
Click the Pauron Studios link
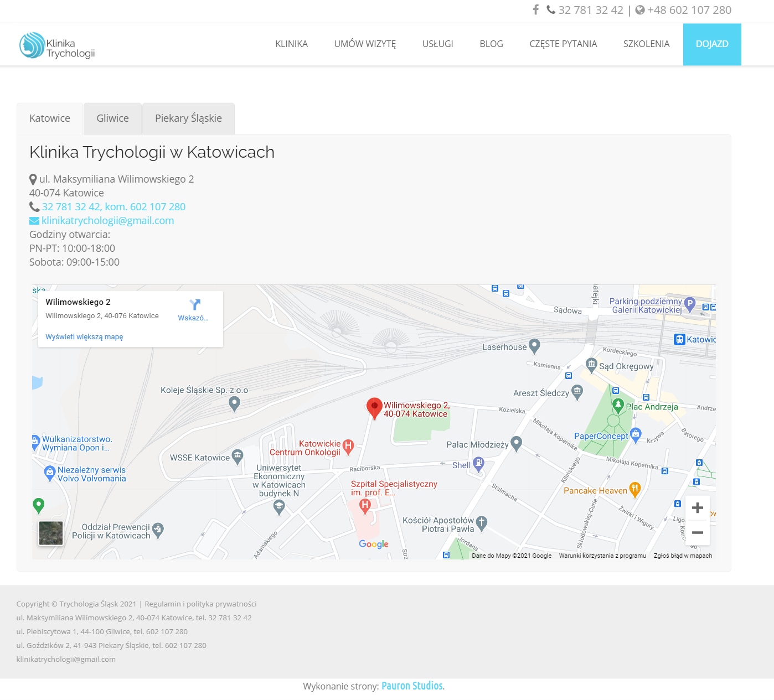coord(412,686)
